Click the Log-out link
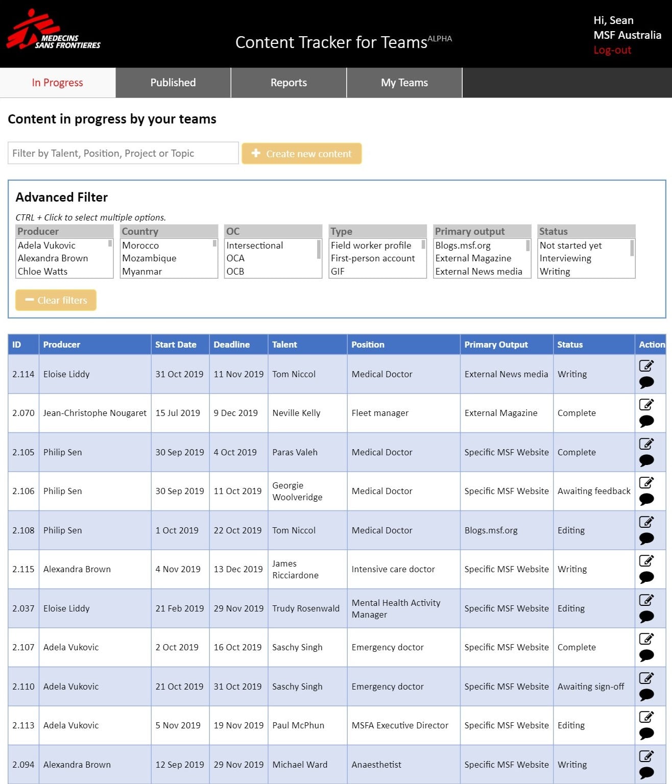Image resolution: width=672 pixels, height=784 pixels. click(x=612, y=50)
